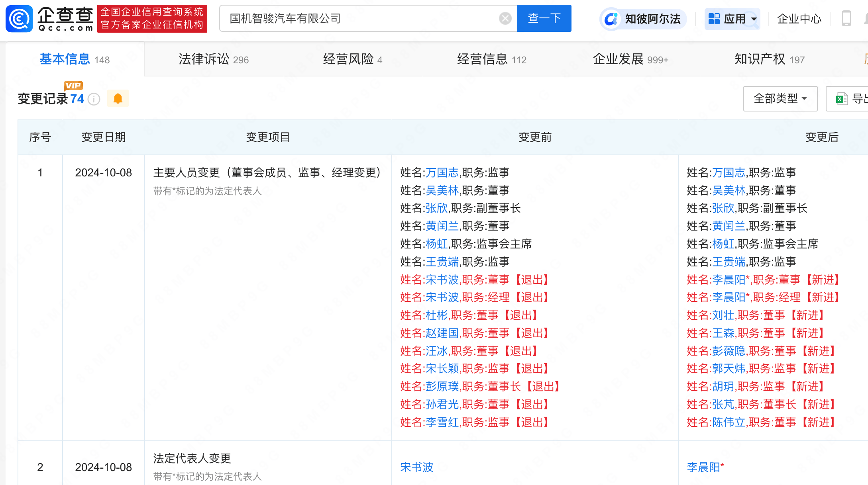Switch to 知识产权 tab
The width and height of the screenshot is (868, 485).
[x=770, y=59]
